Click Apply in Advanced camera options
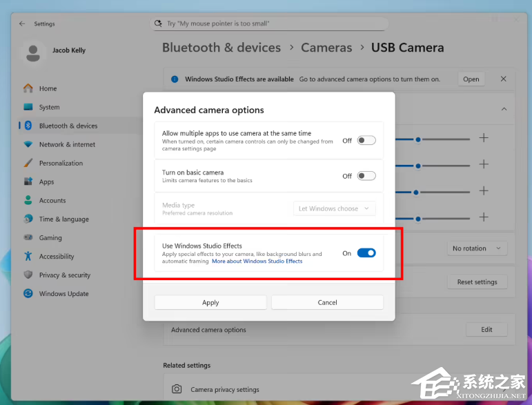 point(210,302)
